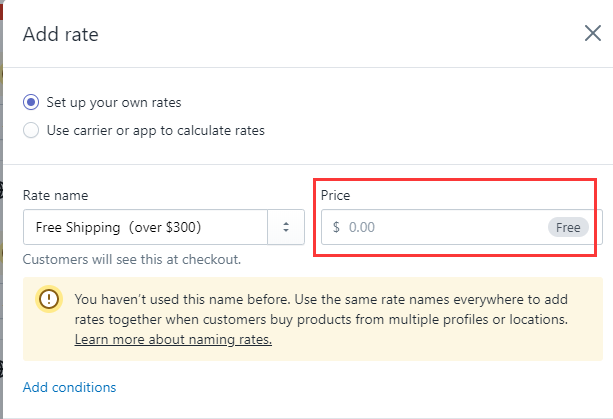The width and height of the screenshot is (613, 419).
Task: Click the "Add rate" dialog heading
Action: pyautogui.click(x=60, y=35)
